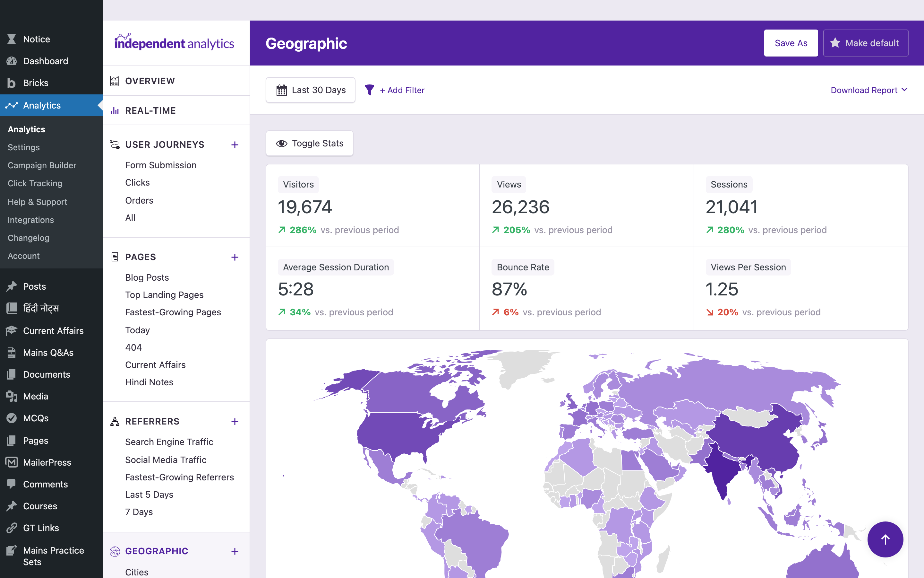Click the Overview report icon

(x=115, y=81)
